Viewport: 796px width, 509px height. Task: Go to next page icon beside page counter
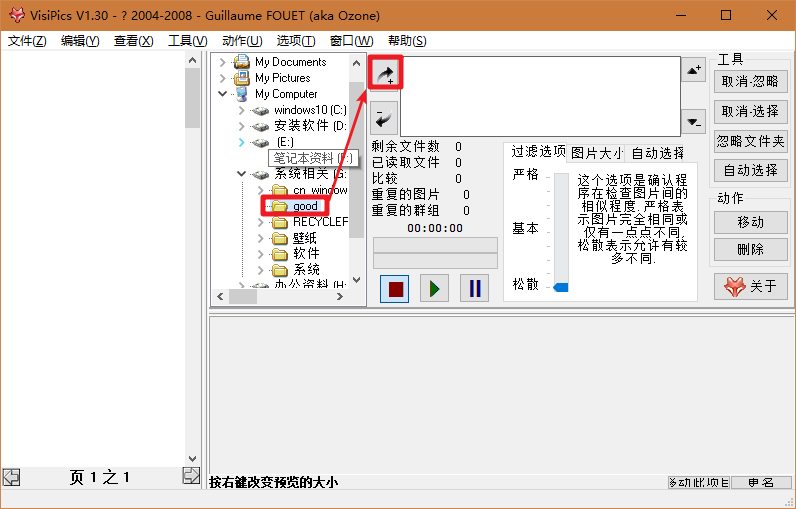pos(191,476)
